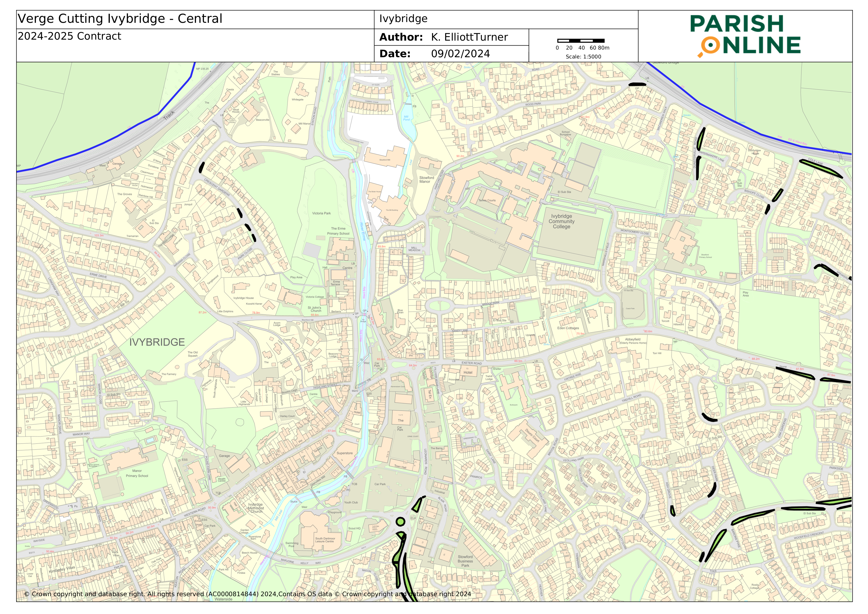Click the green roundabout circle near Leonards Road
This screenshot has width=868, height=614.
(400, 522)
